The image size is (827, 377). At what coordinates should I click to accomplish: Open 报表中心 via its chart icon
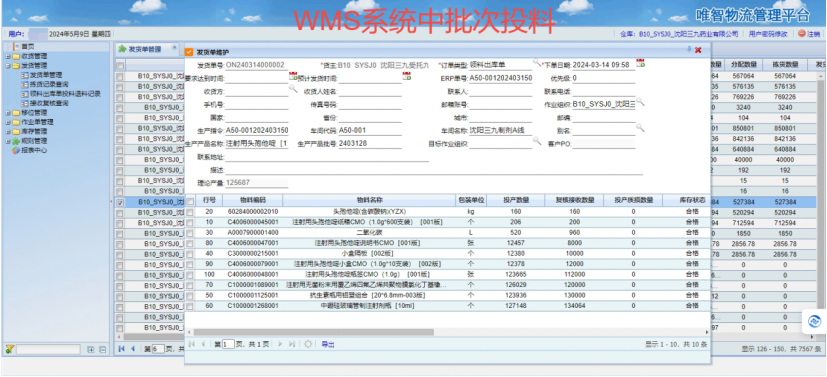point(16,150)
